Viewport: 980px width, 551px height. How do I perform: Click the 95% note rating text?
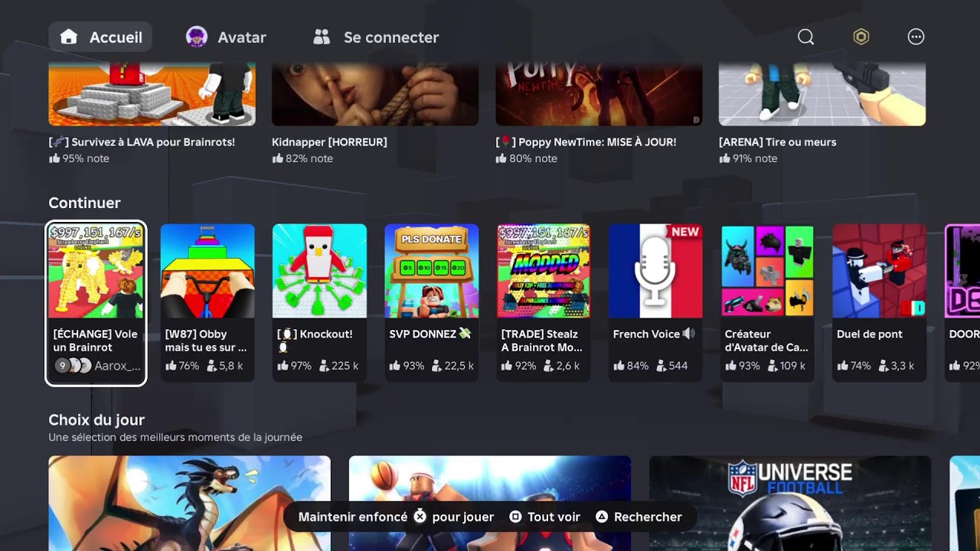click(79, 158)
